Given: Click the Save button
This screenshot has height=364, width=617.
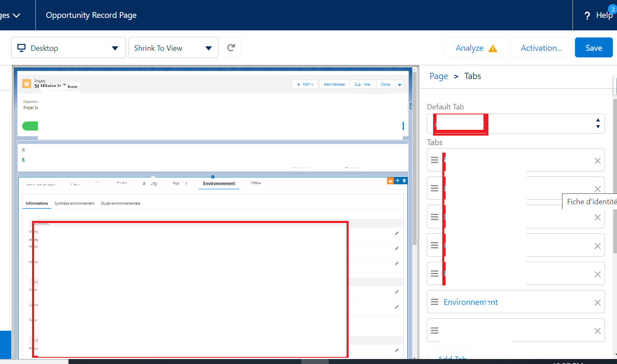Looking at the screenshot, I should (x=594, y=47).
